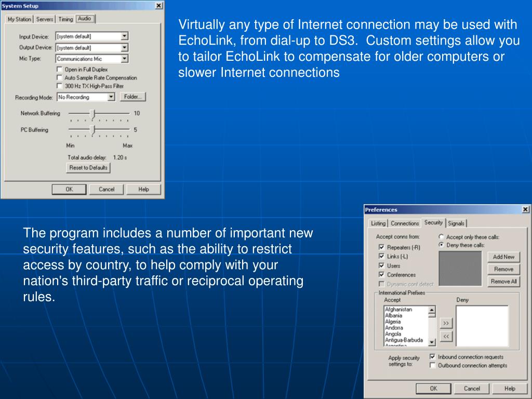The height and width of the screenshot is (399, 532).
Task: Select Afghanistan in the Accept list
Action: tap(398, 310)
